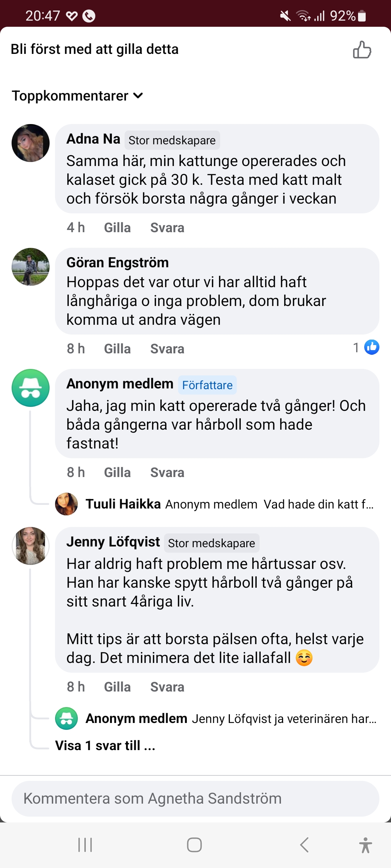Open Jenny Löfqvist's profile picture

(x=31, y=546)
